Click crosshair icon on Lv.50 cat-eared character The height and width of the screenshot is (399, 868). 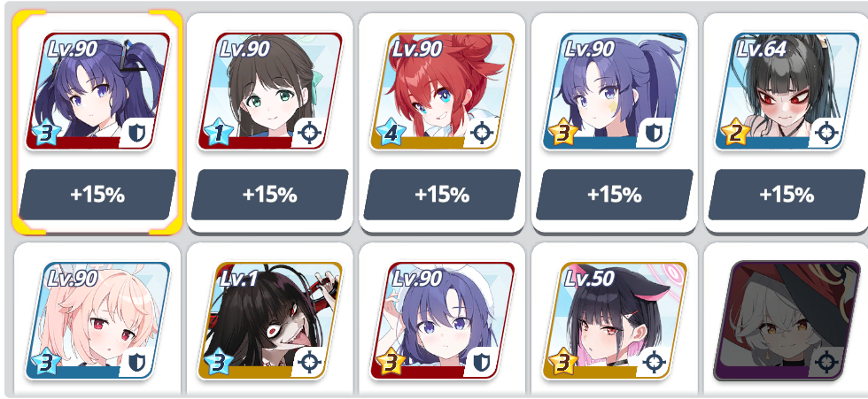(x=654, y=362)
